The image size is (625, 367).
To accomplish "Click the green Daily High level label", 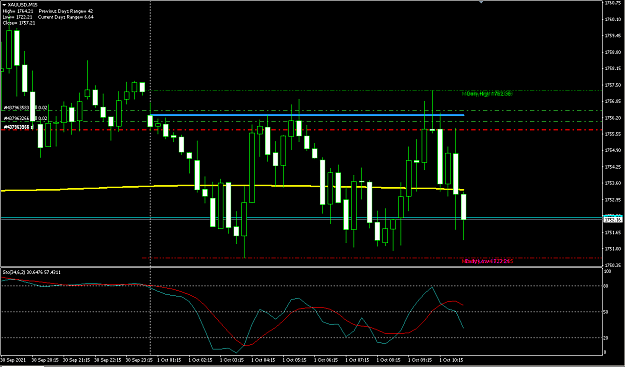I will (487, 94).
